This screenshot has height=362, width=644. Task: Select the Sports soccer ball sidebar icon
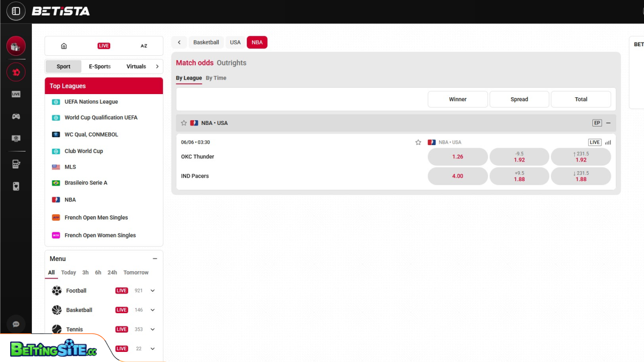[16, 72]
